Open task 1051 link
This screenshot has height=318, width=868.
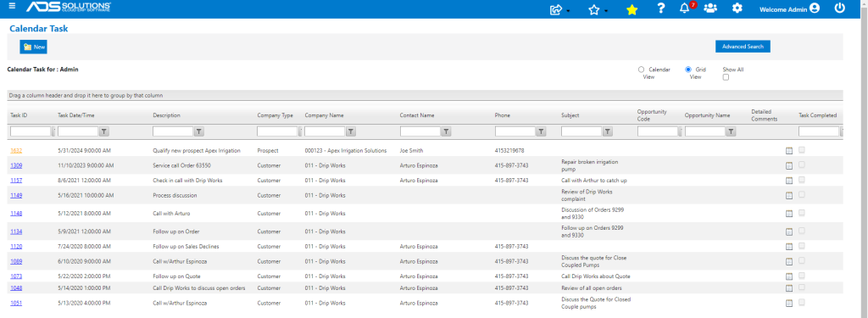[16, 303]
